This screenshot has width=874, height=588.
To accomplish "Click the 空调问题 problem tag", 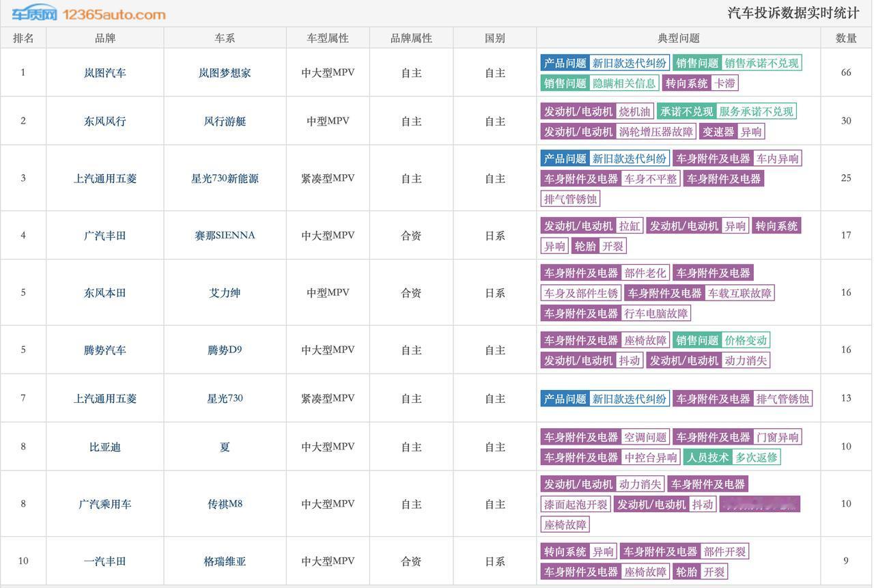I will [x=645, y=437].
